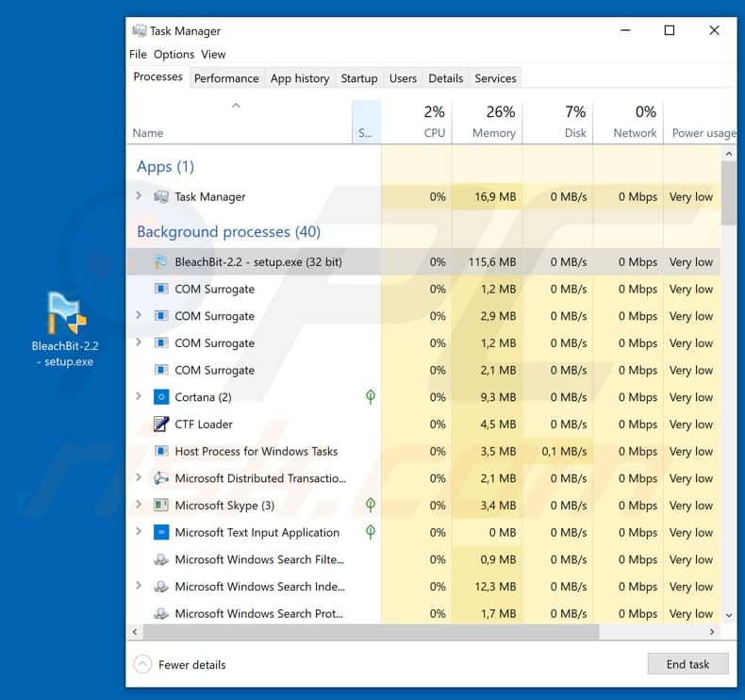Expand the Cortana (2) process group
The width and height of the screenshot is (745, 700).
coord(139,397)
